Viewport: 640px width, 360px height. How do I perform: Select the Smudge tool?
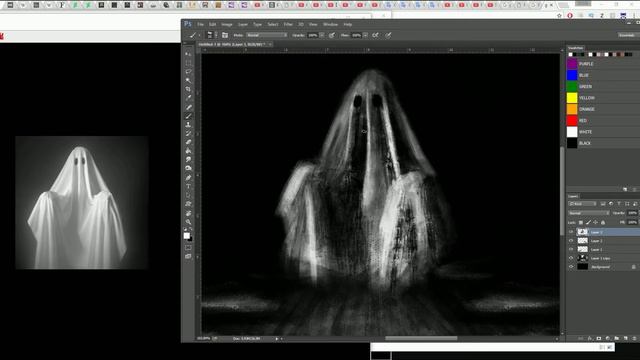point(188,160)
